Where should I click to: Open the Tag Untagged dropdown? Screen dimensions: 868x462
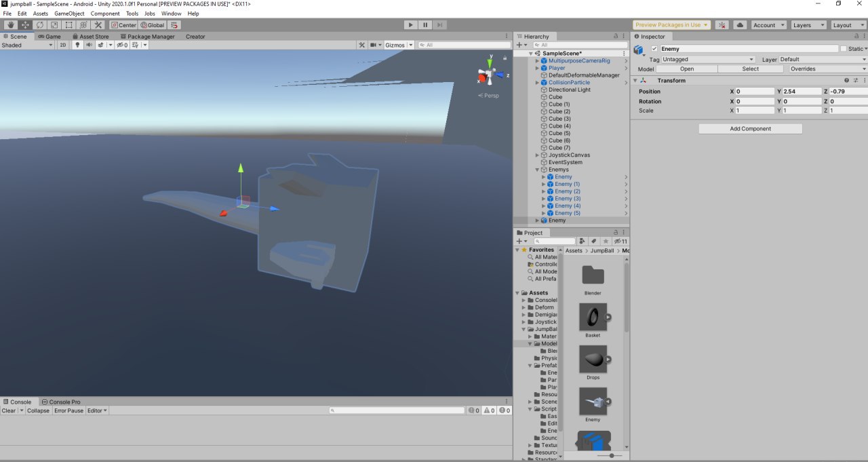pyautogui.click(x=709, y=59)
